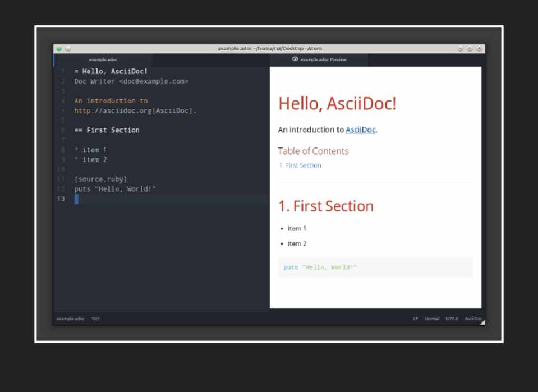Click the 13:1 cursor position indicator
This screenshot has width=538, height=392.
(x=96, y=319)
